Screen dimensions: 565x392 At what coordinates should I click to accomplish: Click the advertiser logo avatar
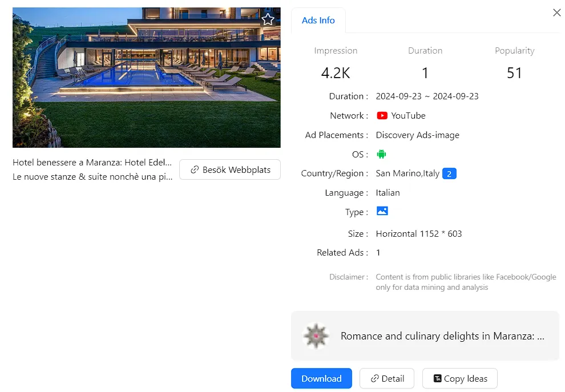(x=314, y=336)
